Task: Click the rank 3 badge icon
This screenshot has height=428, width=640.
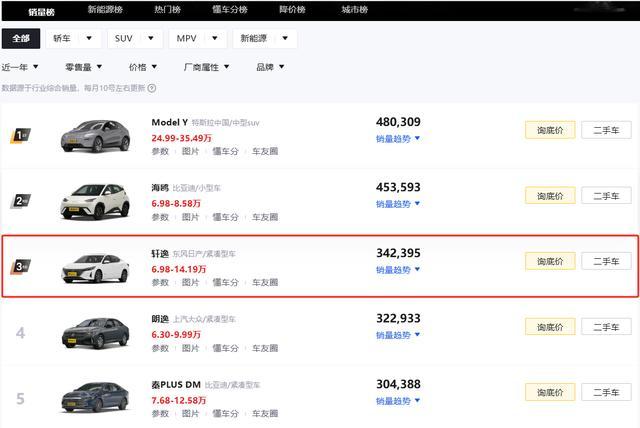Action: click(x=20, y=266)
